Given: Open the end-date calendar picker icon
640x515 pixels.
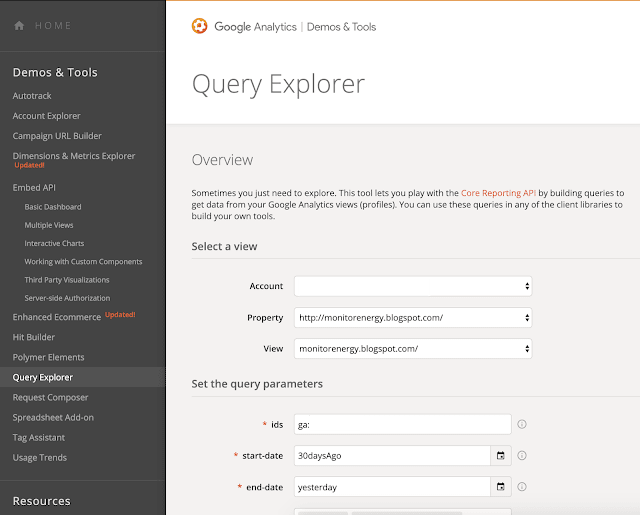Looking at the screenshot, I should pos(500,486).
